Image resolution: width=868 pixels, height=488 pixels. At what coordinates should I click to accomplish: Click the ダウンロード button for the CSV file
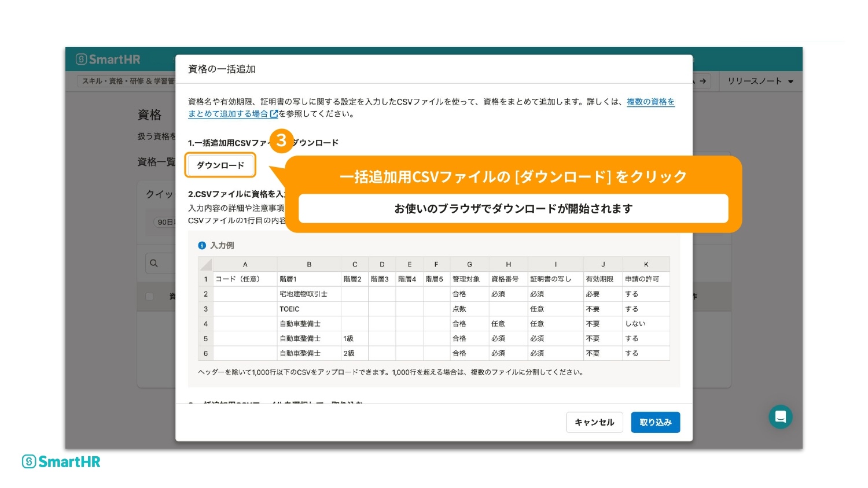pyautogui.click(x=220, y=165)
